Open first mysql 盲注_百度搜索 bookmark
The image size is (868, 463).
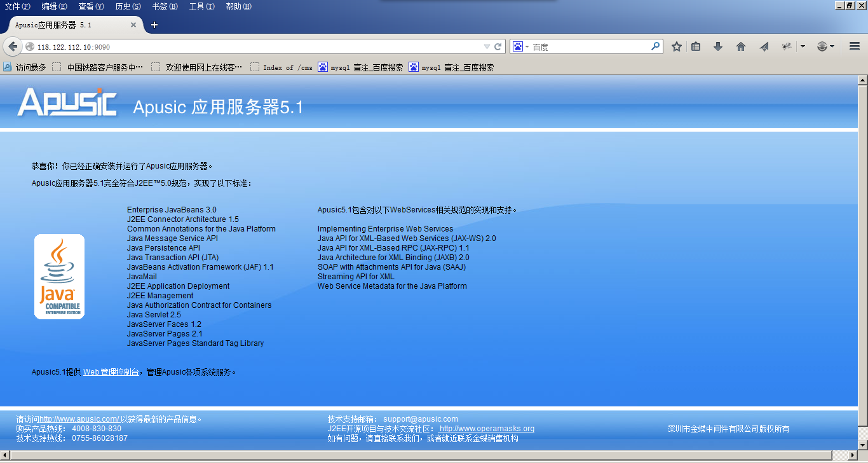coord(360,67)
